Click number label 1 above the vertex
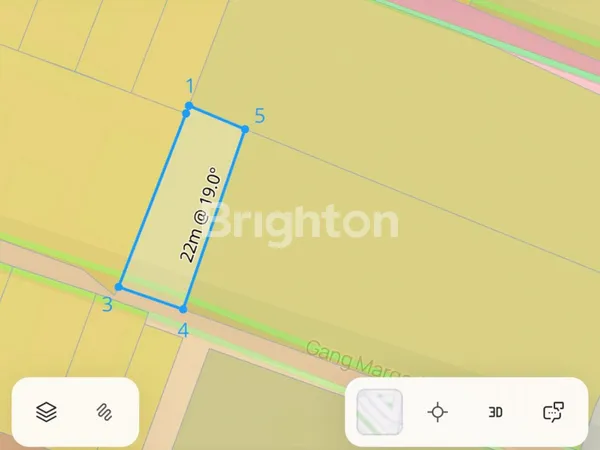The height and width of the screenshot is (450, 600). pyautogui.click(x=190, y=86)
